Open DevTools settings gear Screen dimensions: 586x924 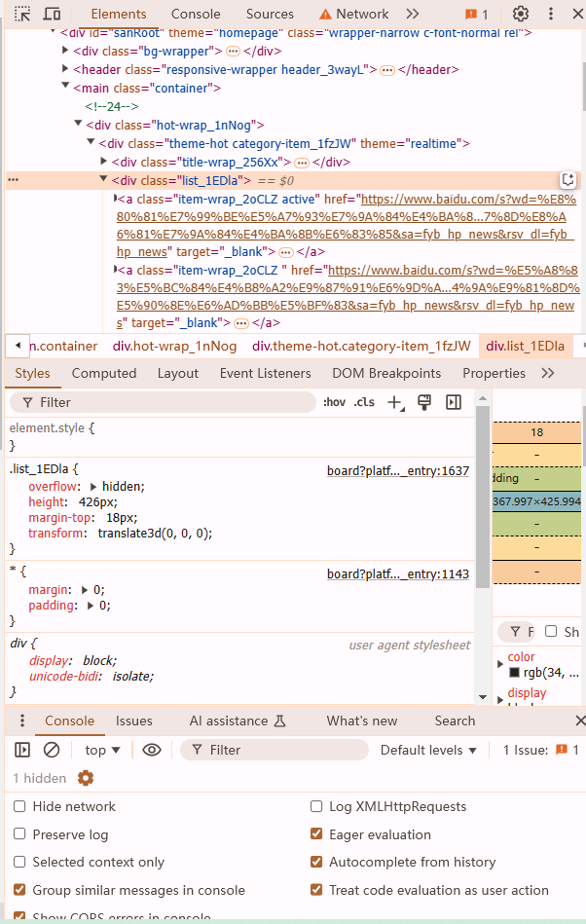[x=521, y=15]
